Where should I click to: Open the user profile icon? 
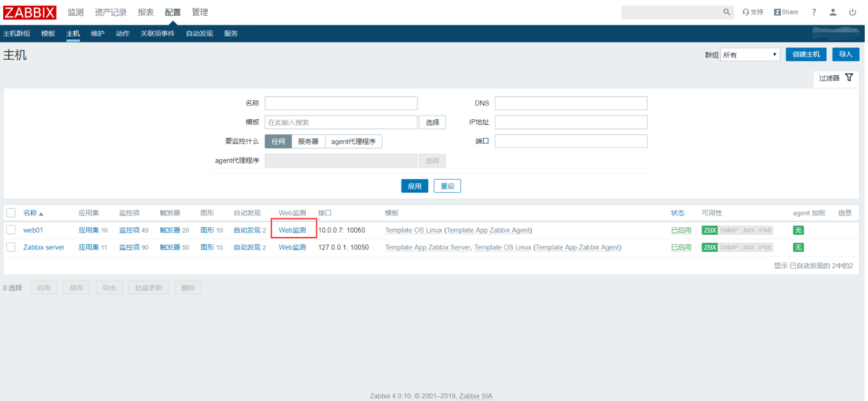[x=833, y=12]
